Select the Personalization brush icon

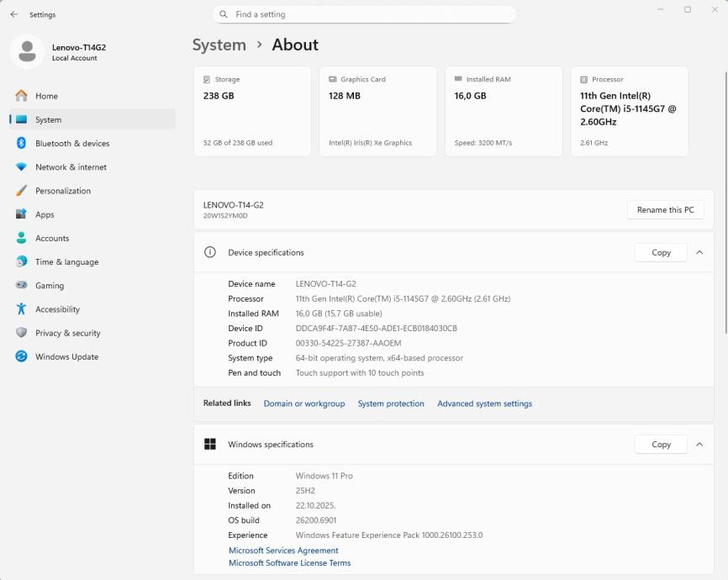click(21, 191)
